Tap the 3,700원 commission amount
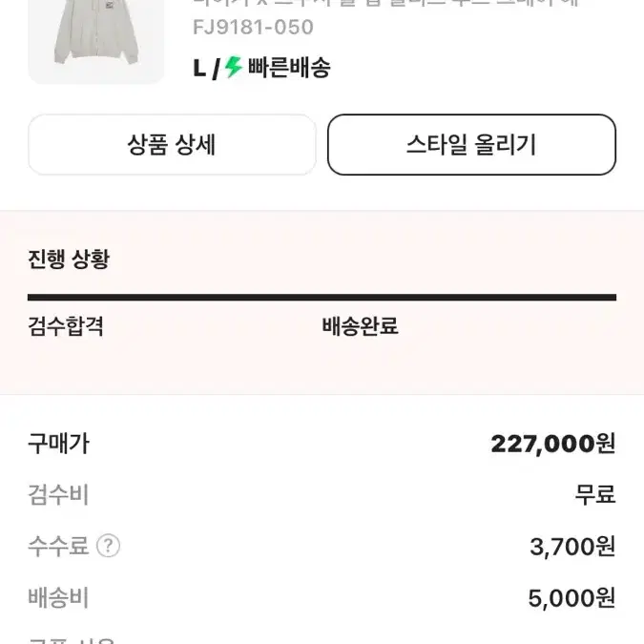The height and width of the screenshot is (644, 644). click(x=573, y=547)
